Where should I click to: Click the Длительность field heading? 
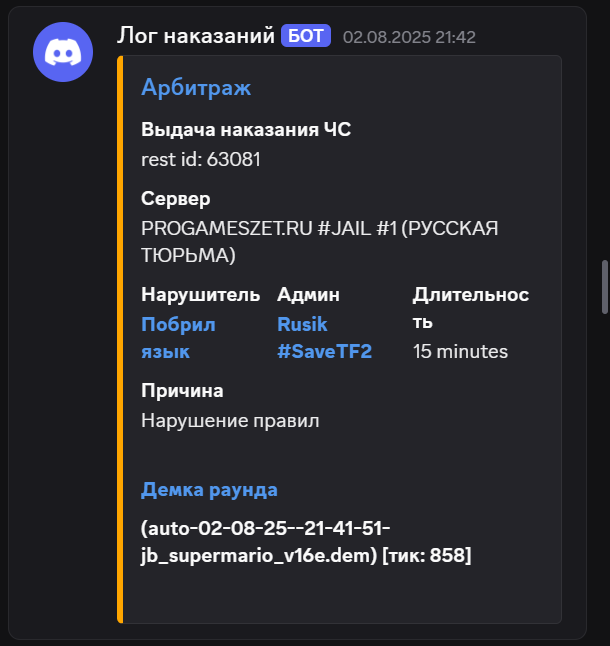click(471, 308)
